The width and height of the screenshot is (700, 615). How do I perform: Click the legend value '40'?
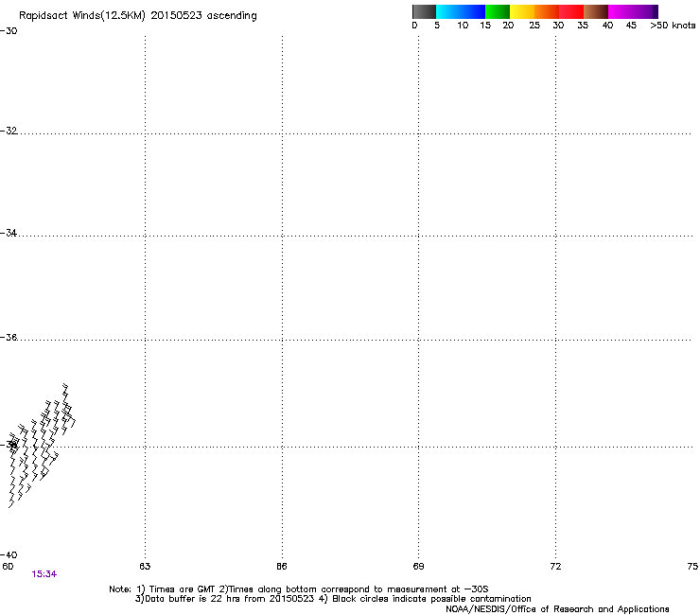coord(607,26)
